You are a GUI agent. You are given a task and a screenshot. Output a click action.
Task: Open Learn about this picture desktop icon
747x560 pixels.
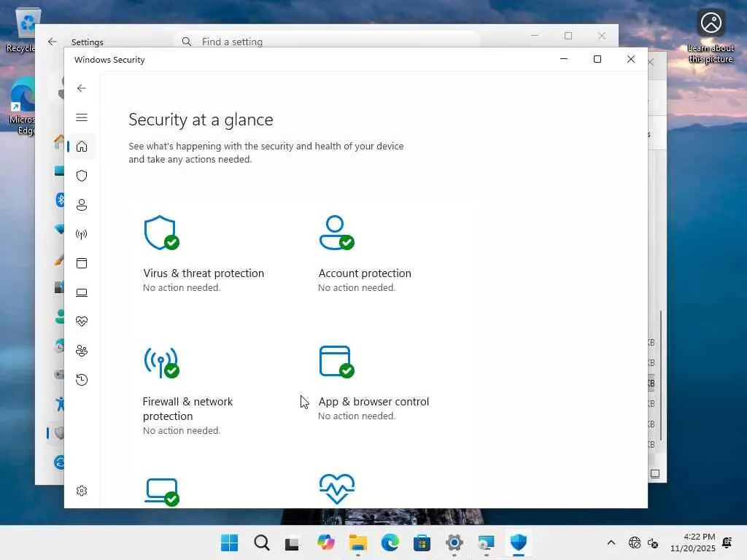click(x=711, y=36)
